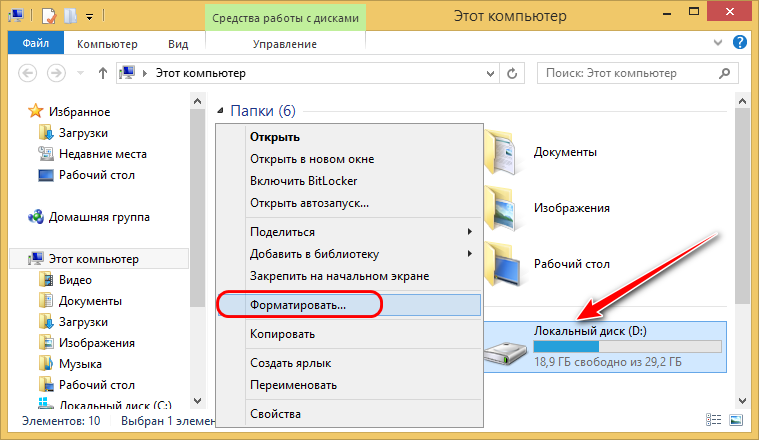Select the Средства работы с дисками tab header

286,18
